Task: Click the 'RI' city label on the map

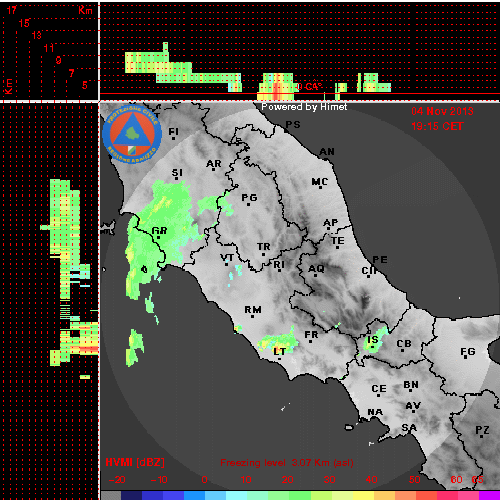Action: coord(279,265)
